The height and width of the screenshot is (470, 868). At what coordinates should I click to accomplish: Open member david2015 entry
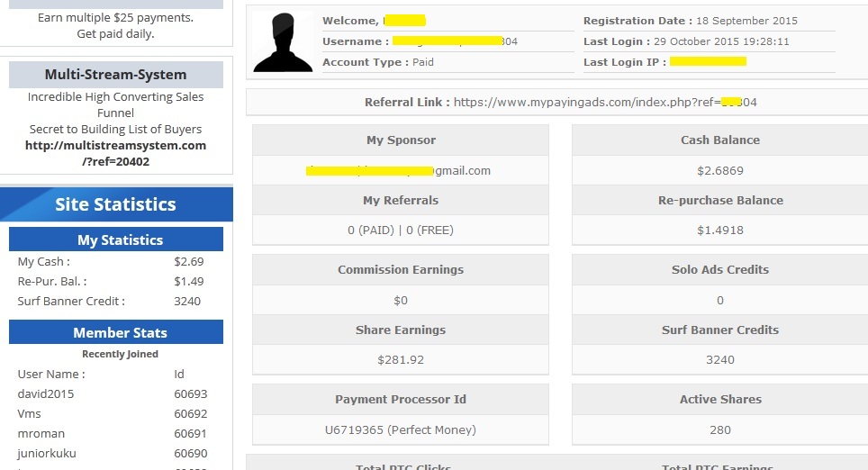(x=45, y=393)
